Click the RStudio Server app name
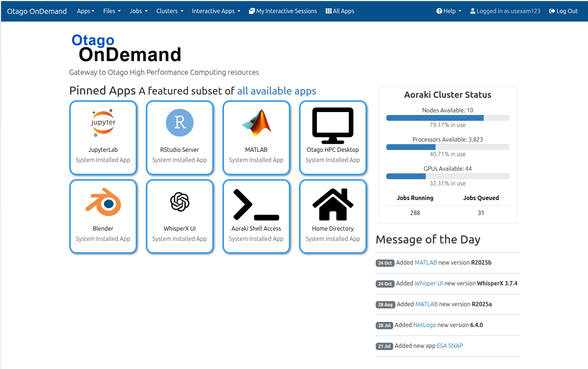The width and height of the screenshot is (588, 369). 179,150
